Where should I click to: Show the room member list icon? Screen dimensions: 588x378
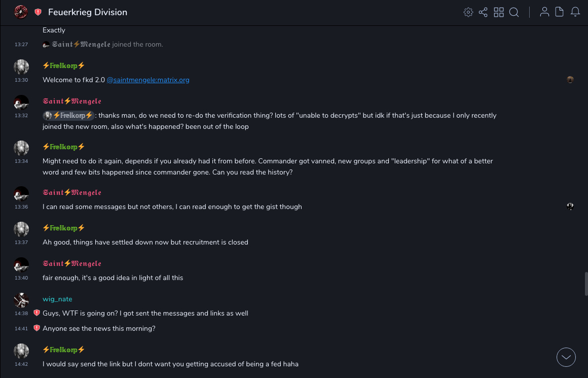(544, 12)
